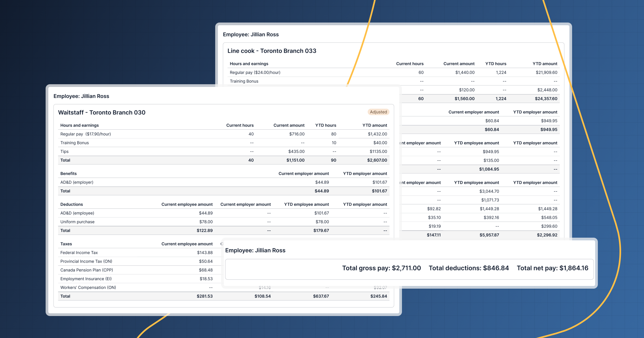Click Regular pay ($17.90/hour) row
The image size is (644, 338).
pos(86,134)
